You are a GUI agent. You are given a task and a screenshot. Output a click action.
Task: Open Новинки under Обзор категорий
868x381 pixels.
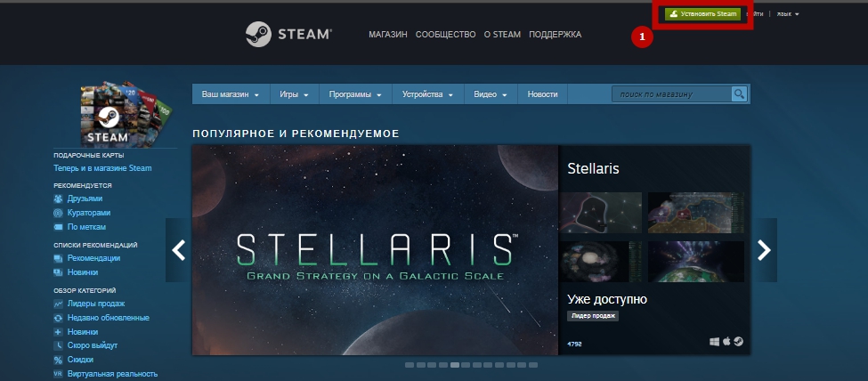point(83,332)
